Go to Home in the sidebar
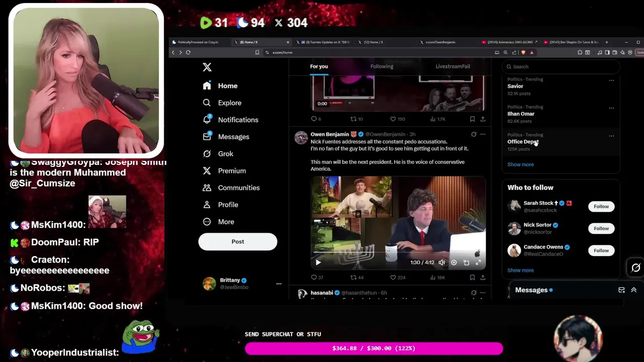This screenshot has width=644, height=362. pos(220,86)
